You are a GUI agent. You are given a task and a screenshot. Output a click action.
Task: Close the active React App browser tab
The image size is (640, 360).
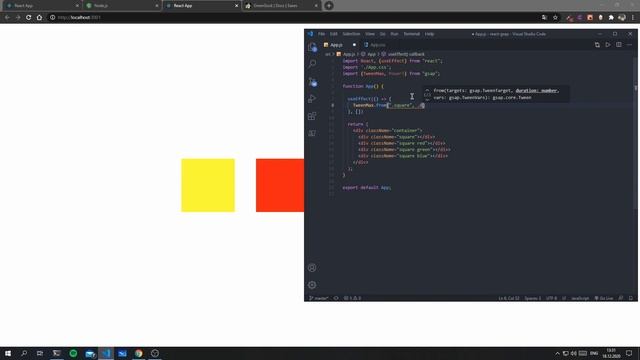click(x=236, y=6)
